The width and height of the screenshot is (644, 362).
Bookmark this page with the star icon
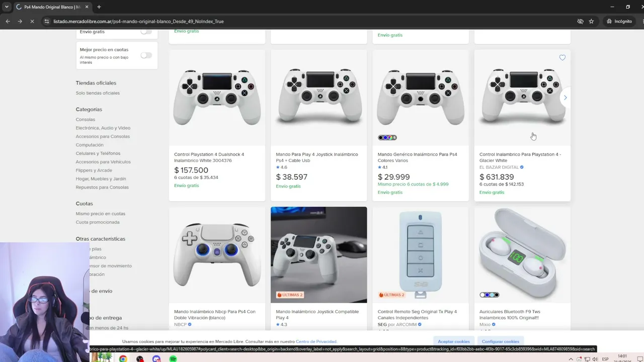point(591,21)
